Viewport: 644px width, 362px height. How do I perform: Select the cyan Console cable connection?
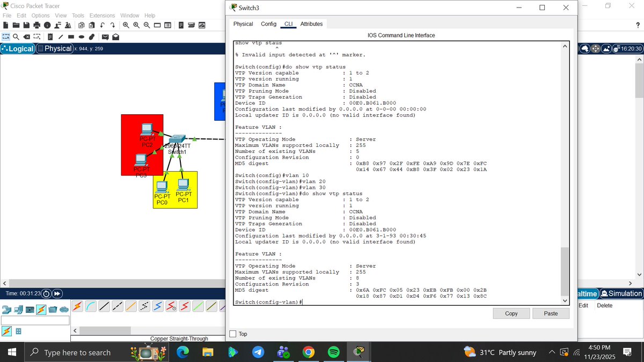tap(90, 305)
